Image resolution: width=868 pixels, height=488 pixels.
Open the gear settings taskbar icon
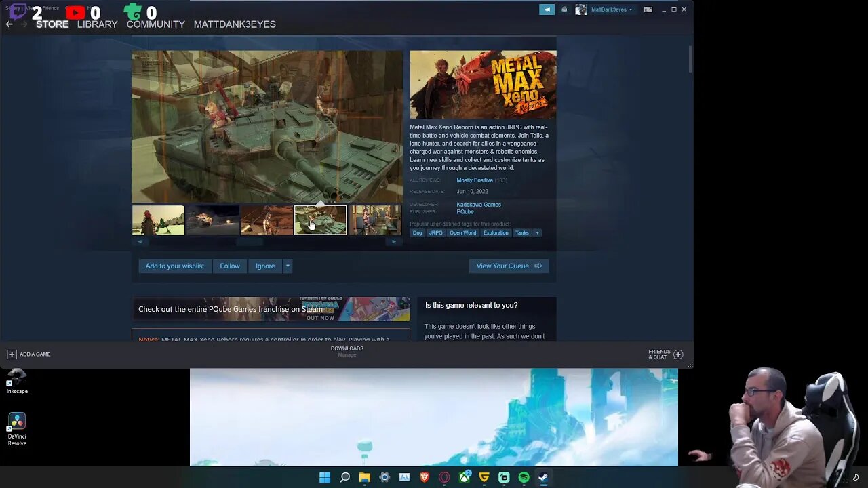[384, 477]
